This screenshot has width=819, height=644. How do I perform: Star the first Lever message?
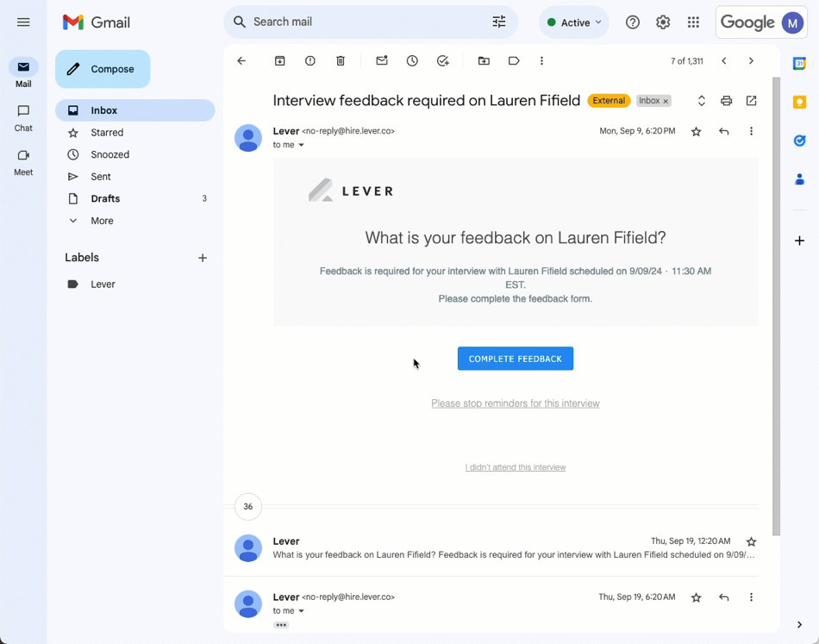click(696, 131)
